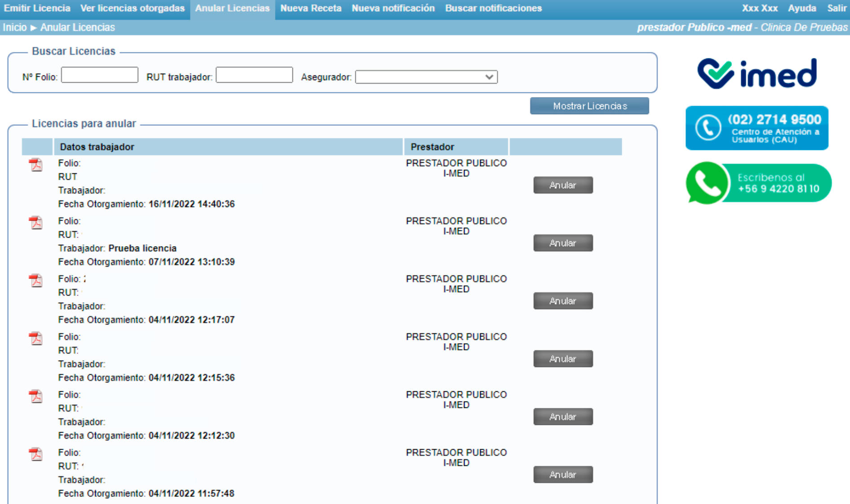850x504 pixels.
Task: Open the Ayuda menu
Action: point(802,8)
